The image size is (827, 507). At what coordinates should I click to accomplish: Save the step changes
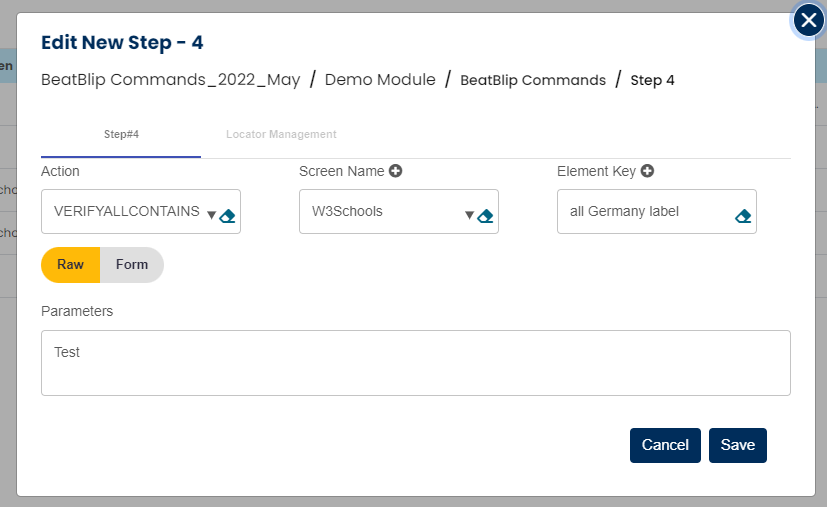click(x=737, y=445)
